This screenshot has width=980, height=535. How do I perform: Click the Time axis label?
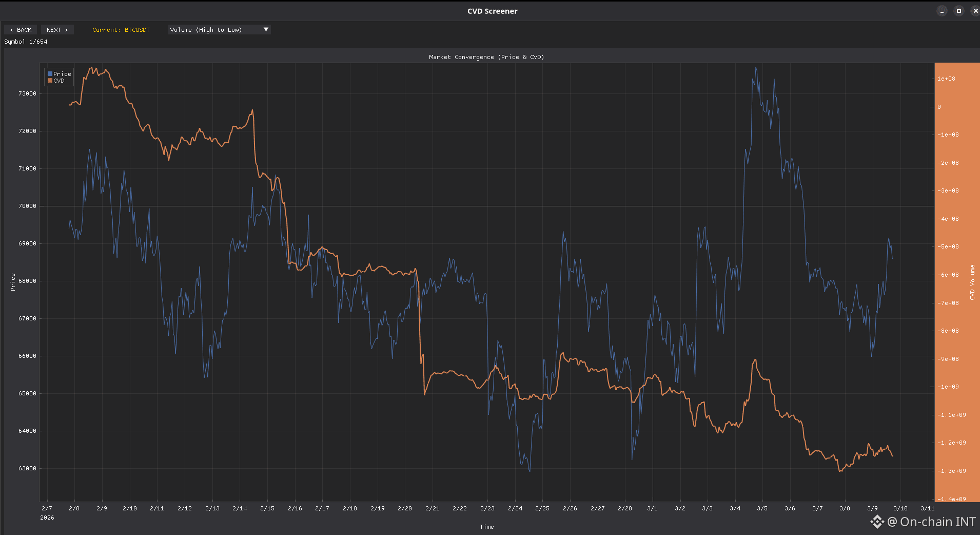pos(486,527)
